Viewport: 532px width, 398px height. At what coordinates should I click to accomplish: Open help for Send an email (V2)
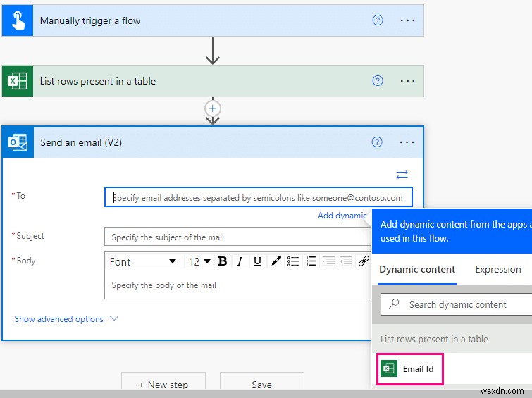377,142
